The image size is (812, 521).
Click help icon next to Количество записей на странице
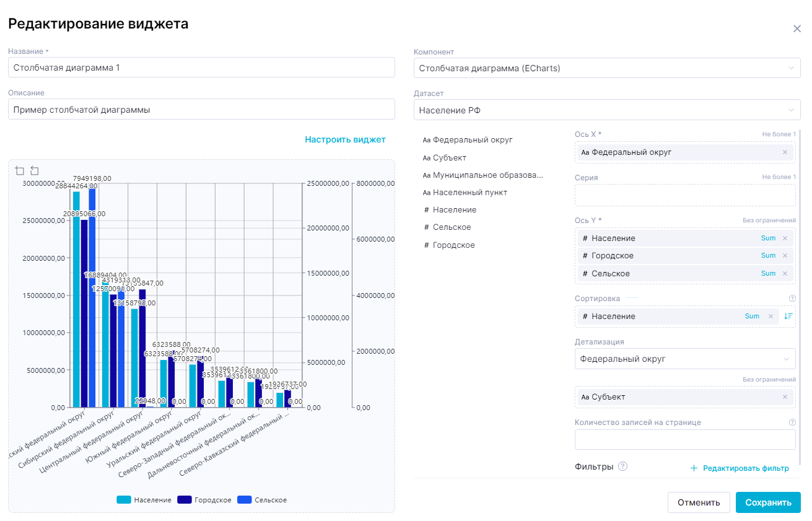(792, 422)
